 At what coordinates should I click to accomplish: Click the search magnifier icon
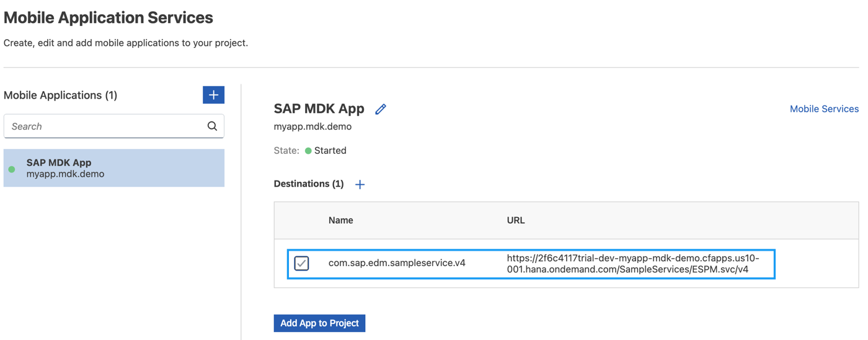[x=212, y=126]
